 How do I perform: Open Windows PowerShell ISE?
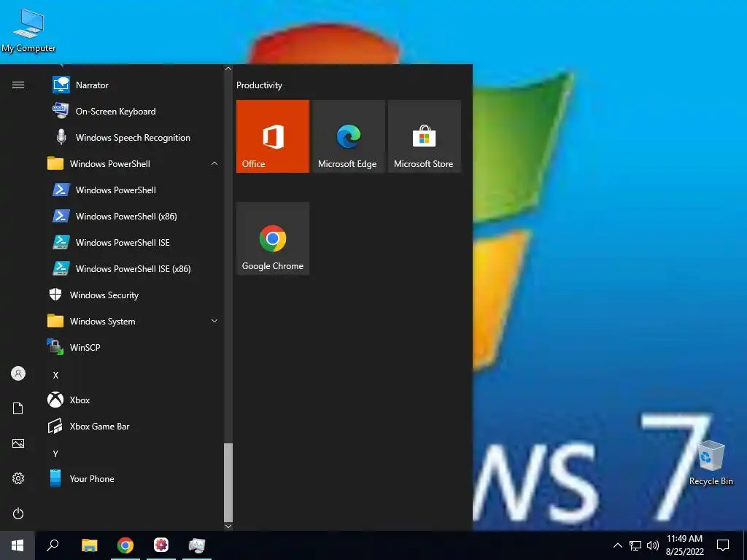[x=133, y=242]
